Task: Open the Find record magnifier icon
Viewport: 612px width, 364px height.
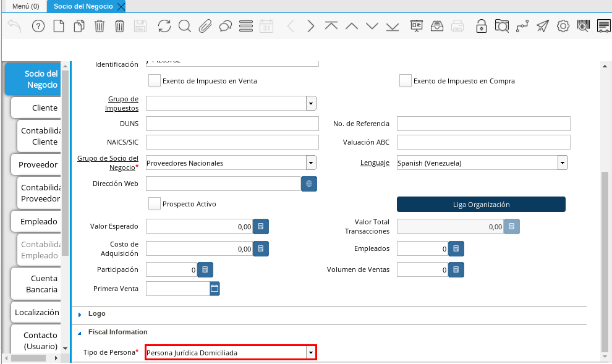Action: [184, 26]
